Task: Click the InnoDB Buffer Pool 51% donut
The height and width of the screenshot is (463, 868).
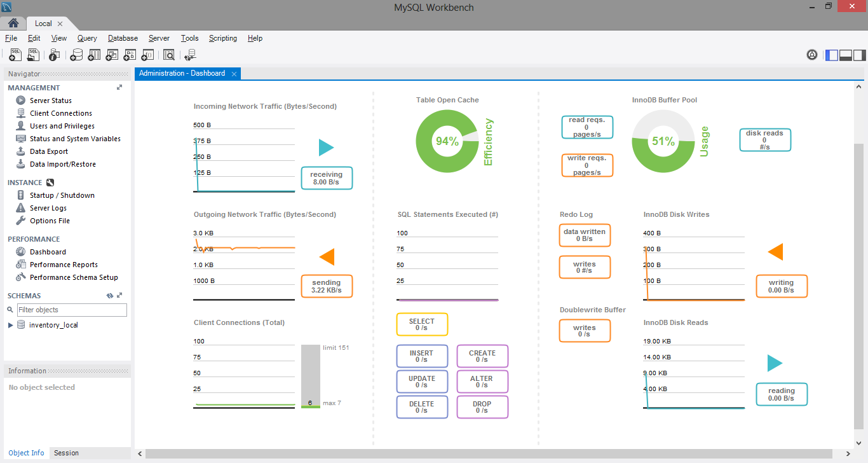Action: click(x=663, y=141)
